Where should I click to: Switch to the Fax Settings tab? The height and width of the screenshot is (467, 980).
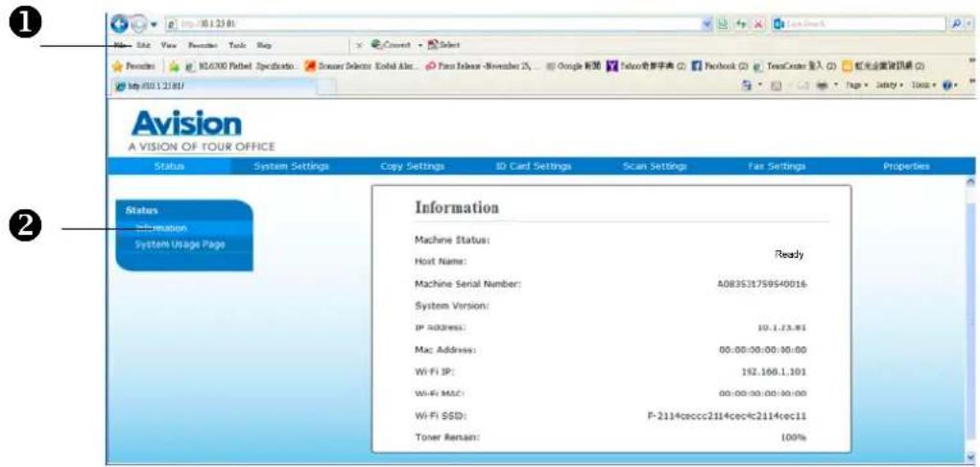pyautogui.click(x=777, y=166)
